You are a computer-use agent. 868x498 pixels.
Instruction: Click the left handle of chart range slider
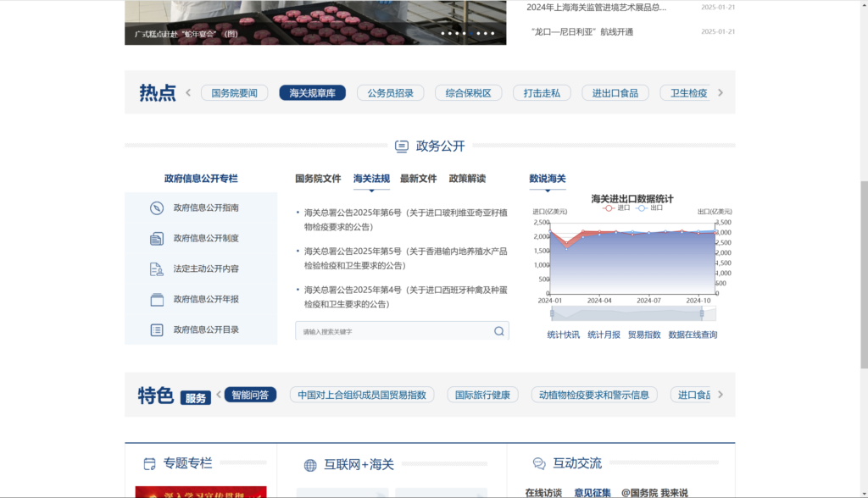tap(552, 313)
